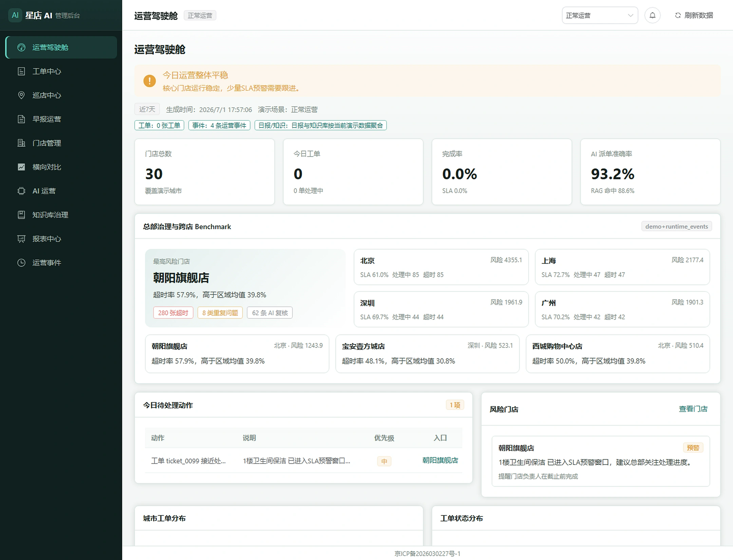Click the 朝阳旗舰店 北京 · 风险 1243.9 store card
Screen dimensions: 733x560
coord(237,354)
